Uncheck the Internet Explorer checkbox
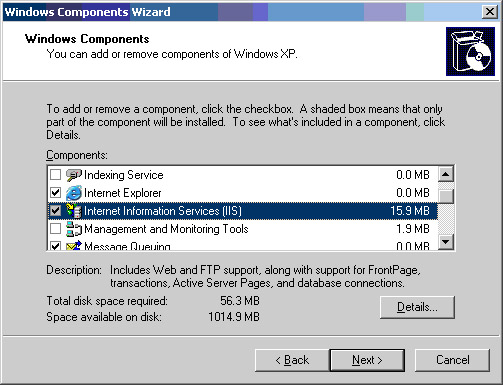The width and height of the screenshot is (503, 385). [x=55, y=192]
